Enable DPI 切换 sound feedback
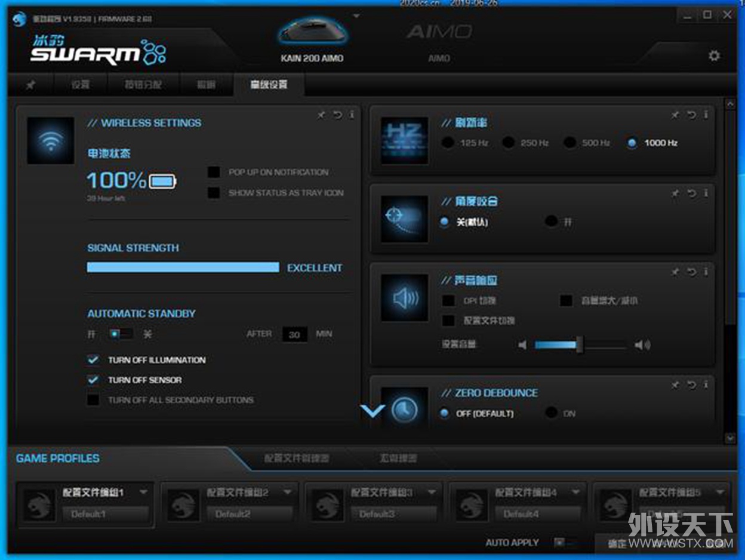 pos(448,300)
